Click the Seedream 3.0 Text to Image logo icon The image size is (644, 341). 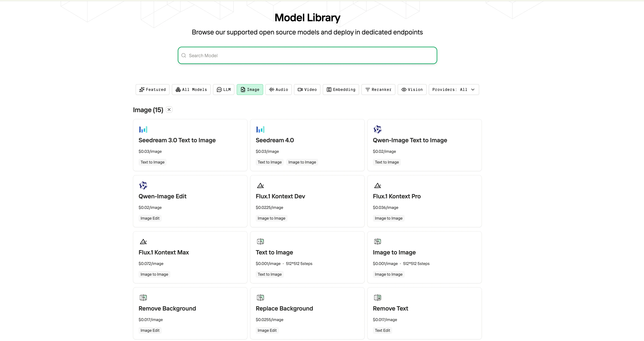(143, 129)
